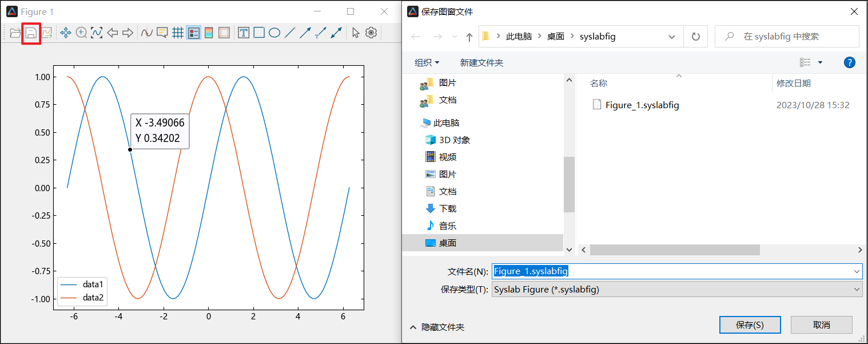
Task: Expand the 文件名 filename dropdown
Action: [x=857, y=271]
